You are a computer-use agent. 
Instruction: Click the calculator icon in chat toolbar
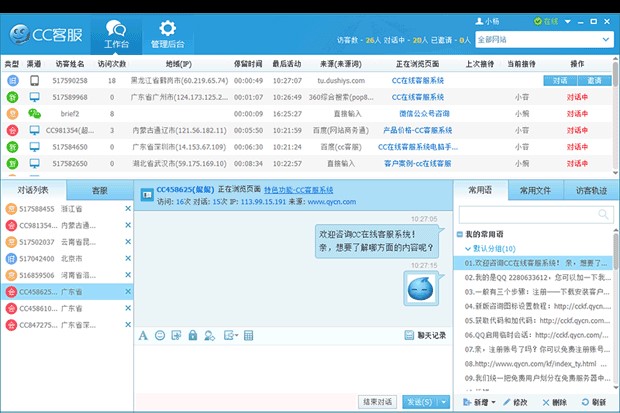point(248,335)
